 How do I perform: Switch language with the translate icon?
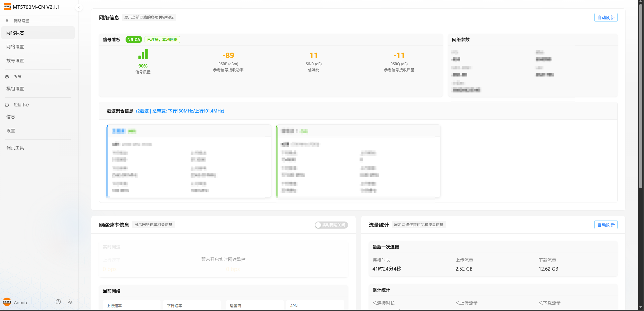(70, 302)
